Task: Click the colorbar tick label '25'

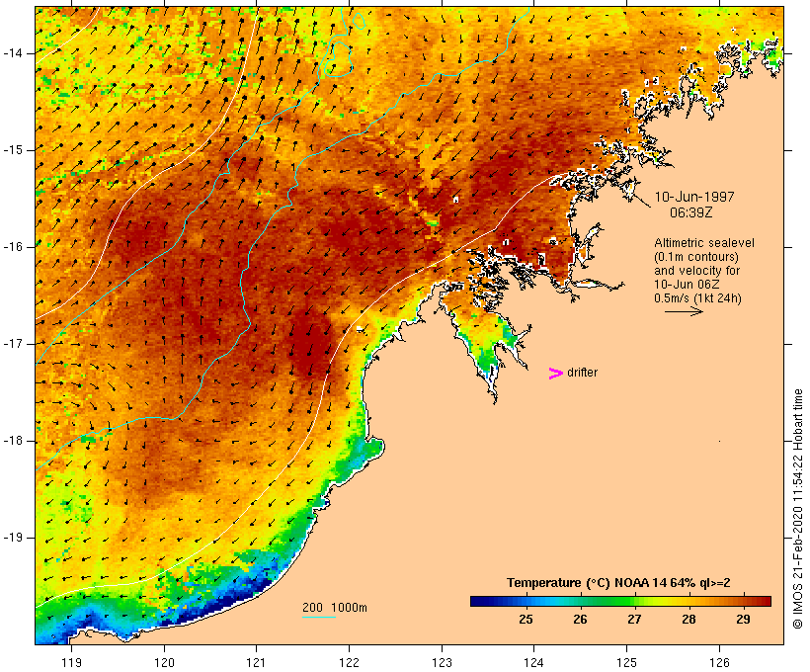Action: (x=526, y=620)
